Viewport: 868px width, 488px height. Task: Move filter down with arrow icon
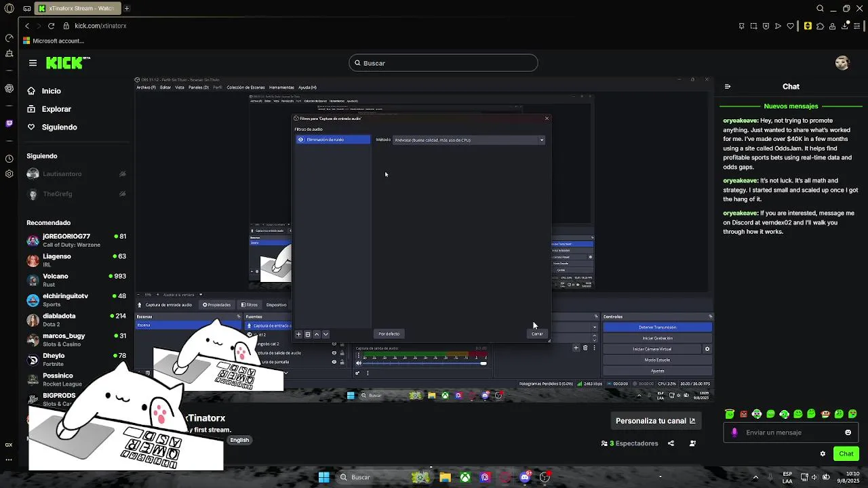(x=325, y=334)
